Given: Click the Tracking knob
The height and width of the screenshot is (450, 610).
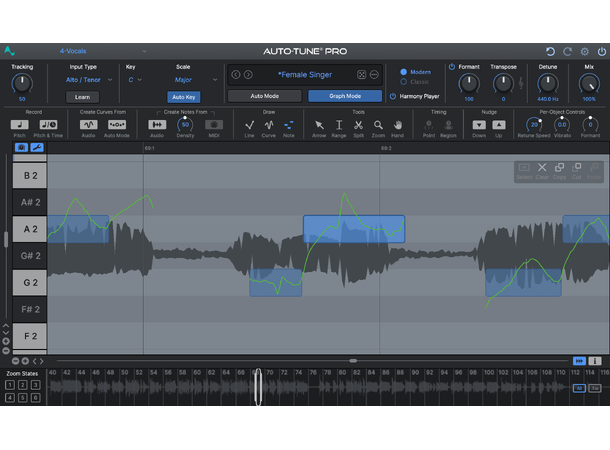Looking at the screenshot, I should (x=22, y=84).
